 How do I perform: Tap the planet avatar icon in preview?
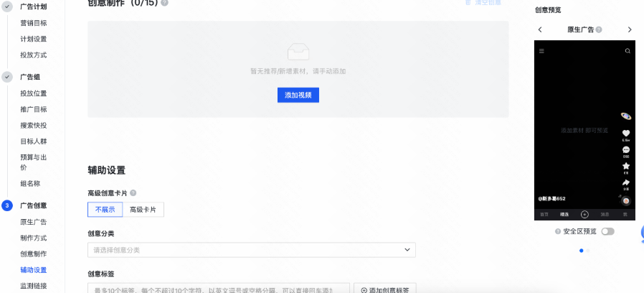626,116
